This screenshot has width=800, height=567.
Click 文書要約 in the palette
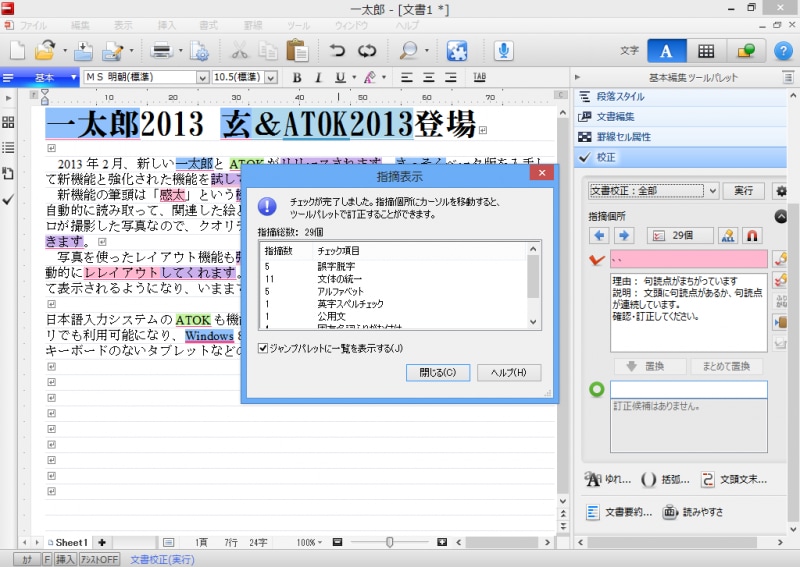[x=619, y=512]
